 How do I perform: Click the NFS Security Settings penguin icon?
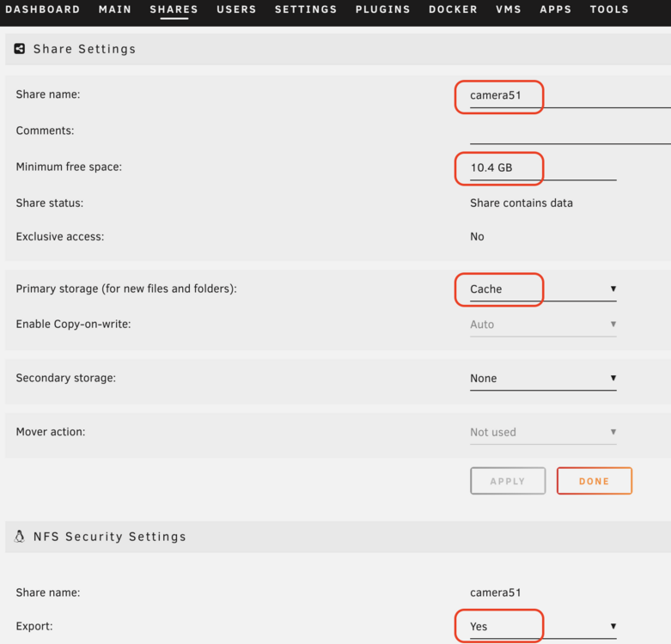(20, 537)
